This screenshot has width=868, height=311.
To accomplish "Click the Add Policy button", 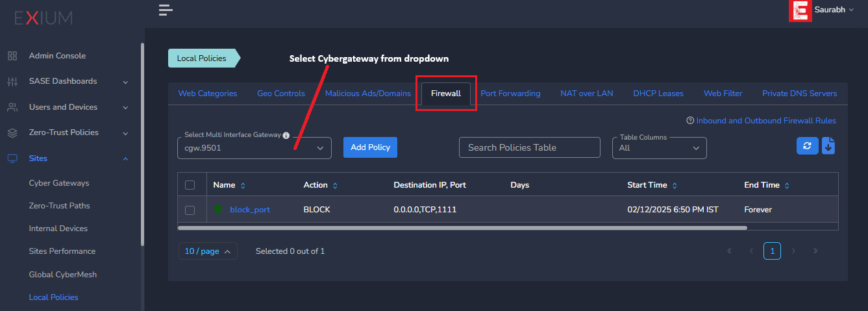I will click(370, 147).
